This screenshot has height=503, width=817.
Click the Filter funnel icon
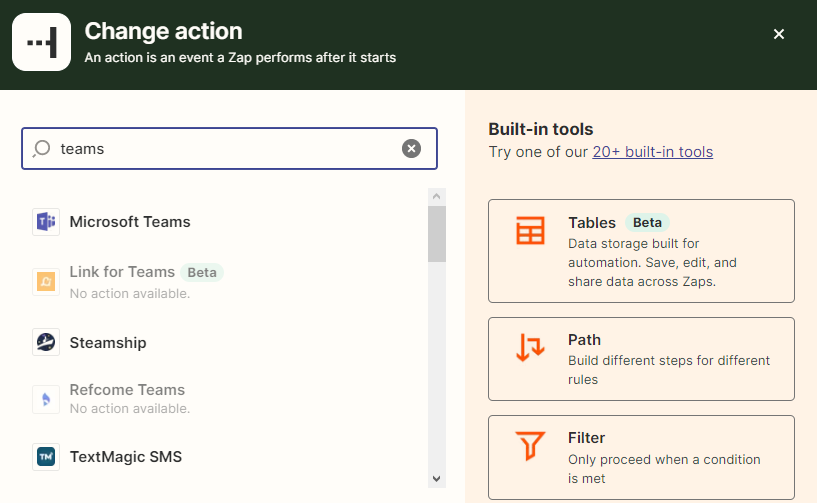click(x=530, y=446)
